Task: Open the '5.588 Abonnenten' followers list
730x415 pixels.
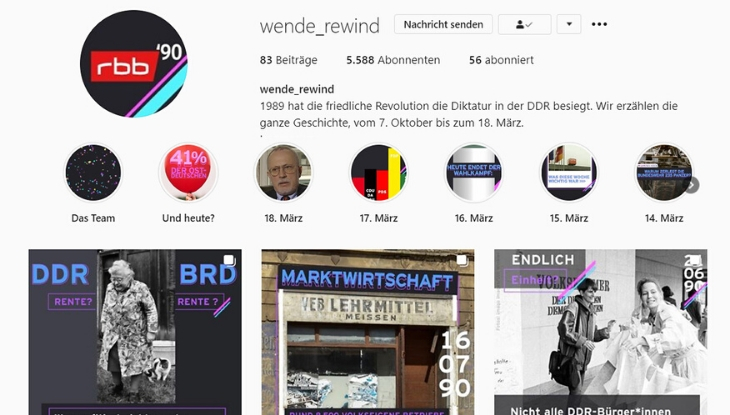Action: [x=393, y=60]
